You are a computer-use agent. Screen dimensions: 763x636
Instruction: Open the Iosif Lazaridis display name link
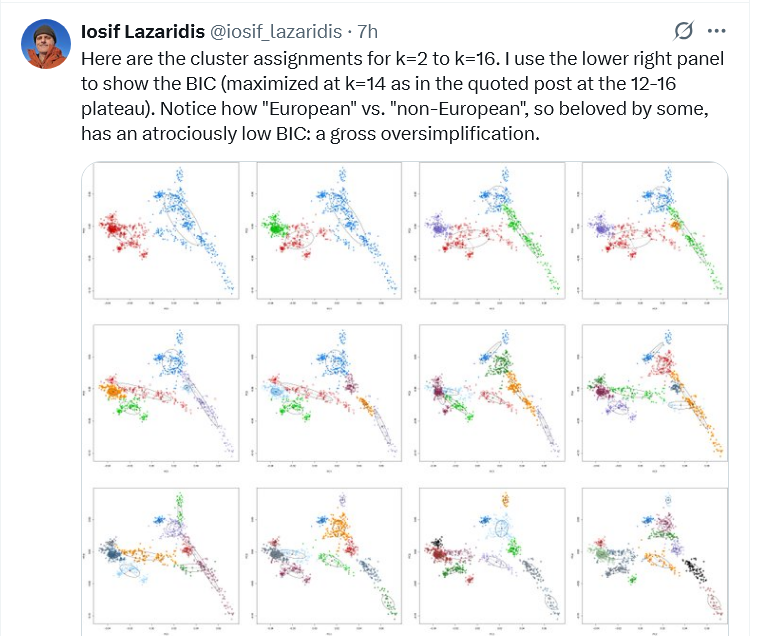140,32
